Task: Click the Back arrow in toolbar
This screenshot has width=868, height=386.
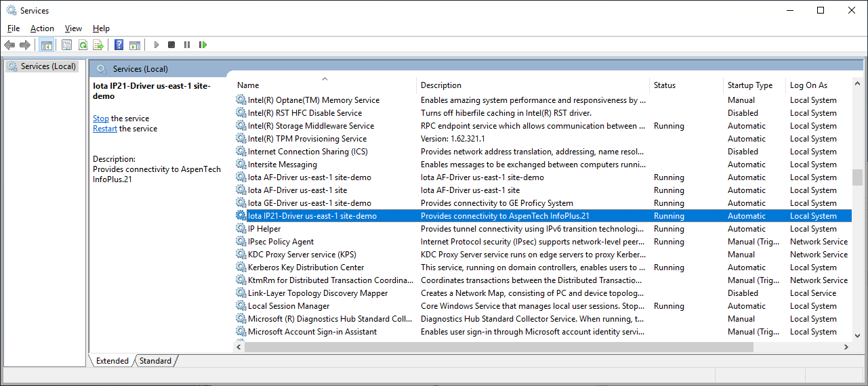Action: coord(9,45)
